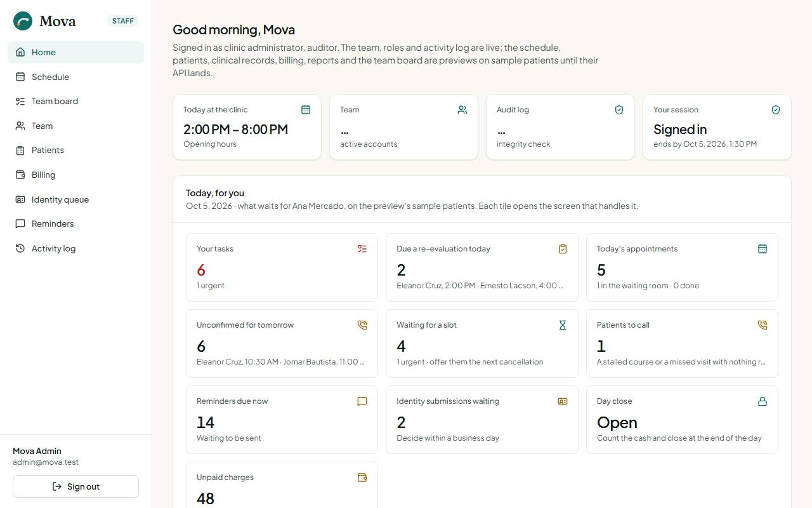This screenshot has height=508, width=812.
Task: Open the Identity queue page
Action: (76, 199)
